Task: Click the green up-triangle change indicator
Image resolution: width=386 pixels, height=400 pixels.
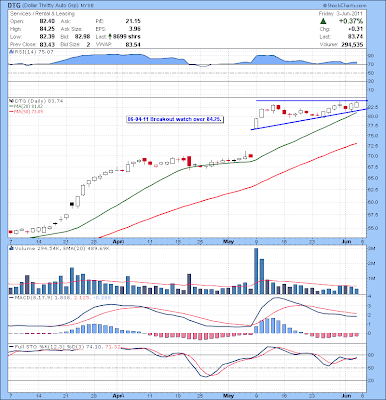Action: [323, 21]
